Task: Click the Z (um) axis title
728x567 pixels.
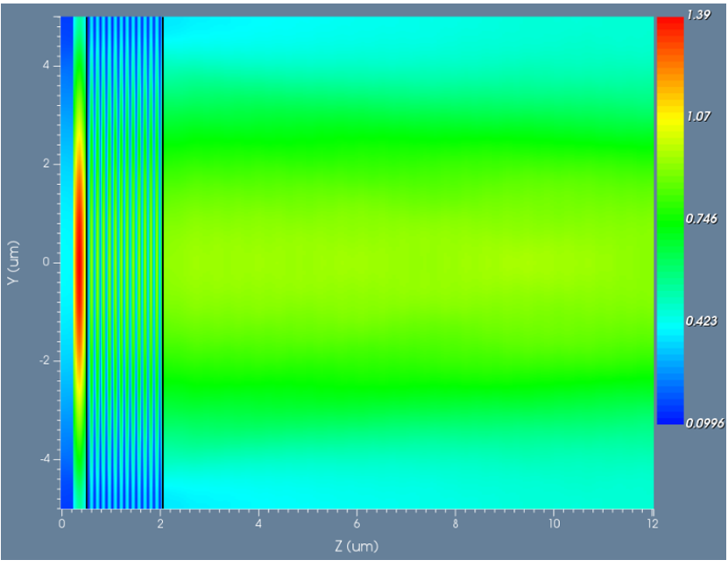Action: pos(357,546)
